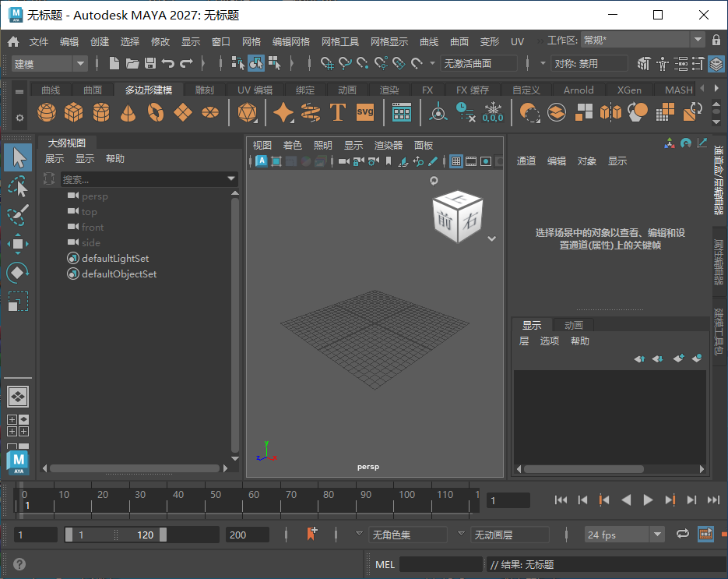Open the 窗口 menu in the menu bar

point(220,41)
